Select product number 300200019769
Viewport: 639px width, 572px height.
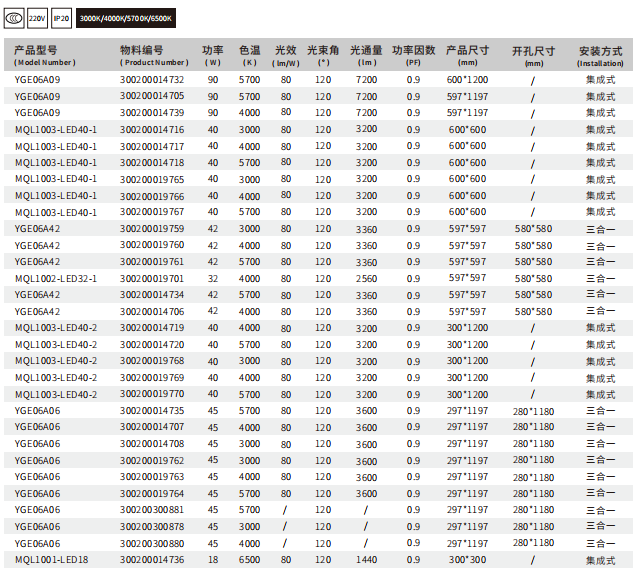pyautogui.click(x=152, y=378)
